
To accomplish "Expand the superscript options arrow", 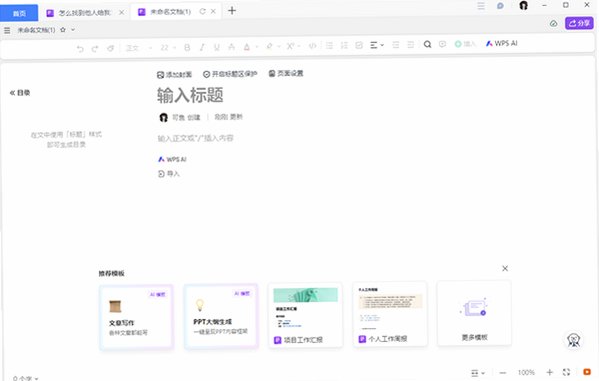I will click(x=299, y=46).
